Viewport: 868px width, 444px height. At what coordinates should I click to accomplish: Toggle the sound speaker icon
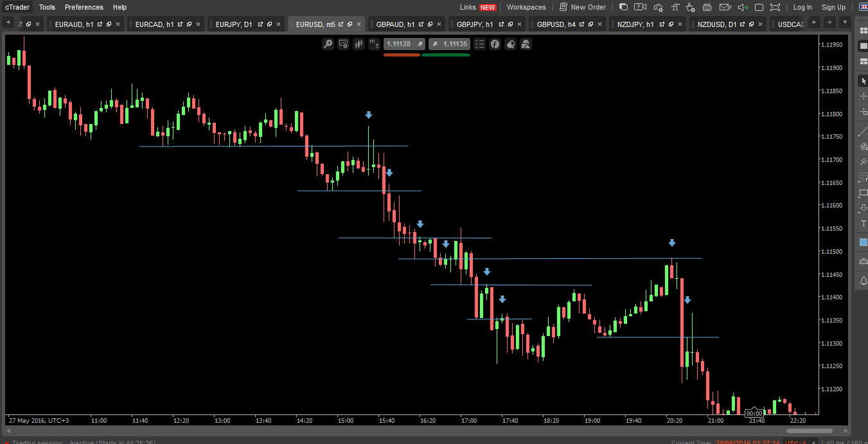742,7
